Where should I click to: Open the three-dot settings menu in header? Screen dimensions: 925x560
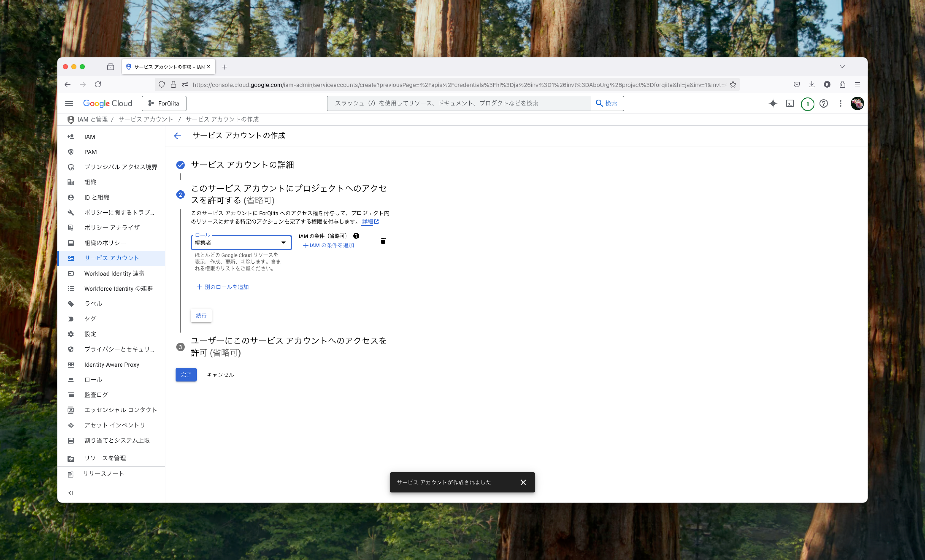(x=840, y=103)
